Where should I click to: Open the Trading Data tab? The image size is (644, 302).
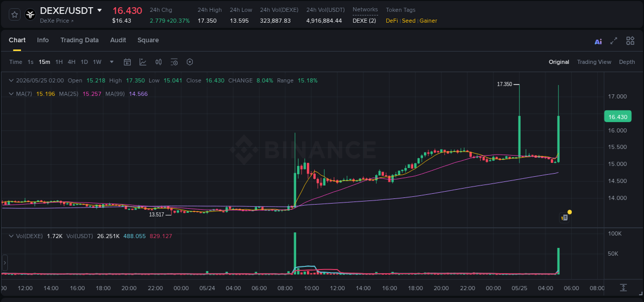(x=79, y=40)
